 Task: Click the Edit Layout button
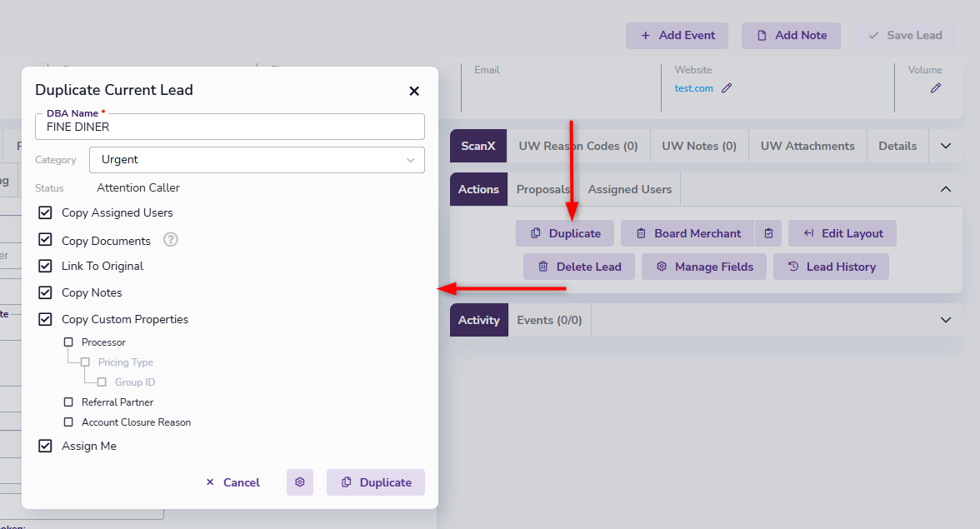coord(842,233)
